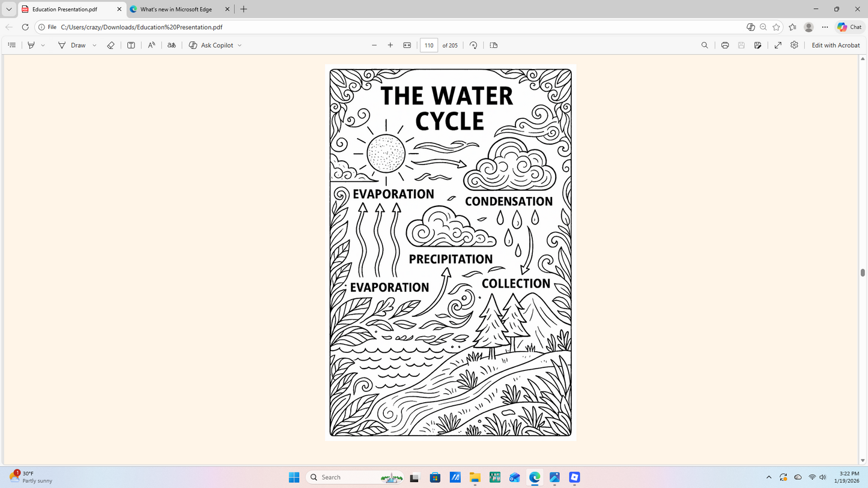View site information File icon
This screenshot has height=488, width=868.
click(x=47, y=27)
